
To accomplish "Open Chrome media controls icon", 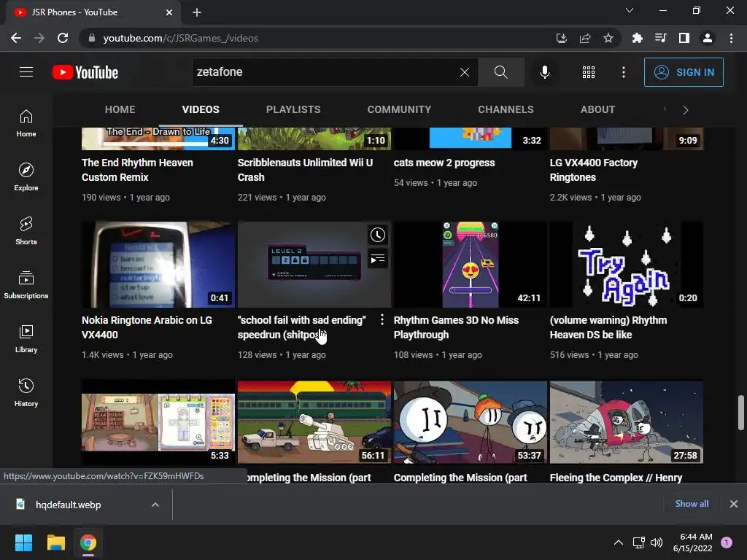I will (660, 38).
